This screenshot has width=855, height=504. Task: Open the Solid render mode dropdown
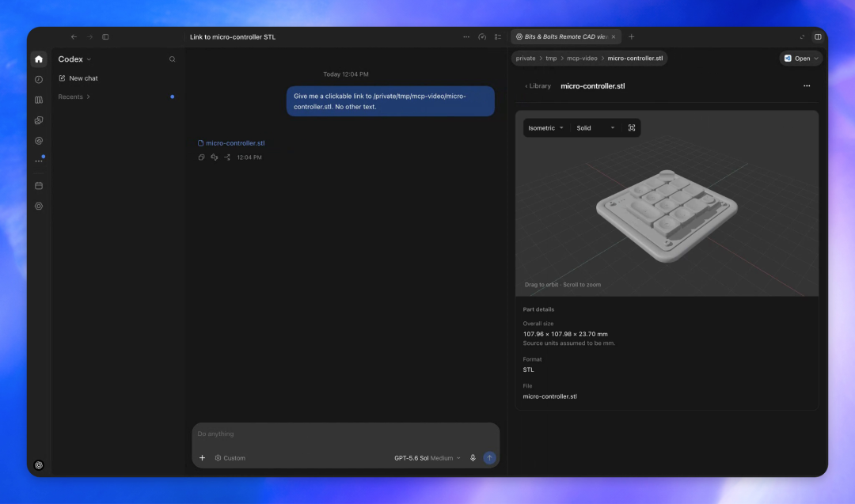pyautogui.click(x=595, y=128)
